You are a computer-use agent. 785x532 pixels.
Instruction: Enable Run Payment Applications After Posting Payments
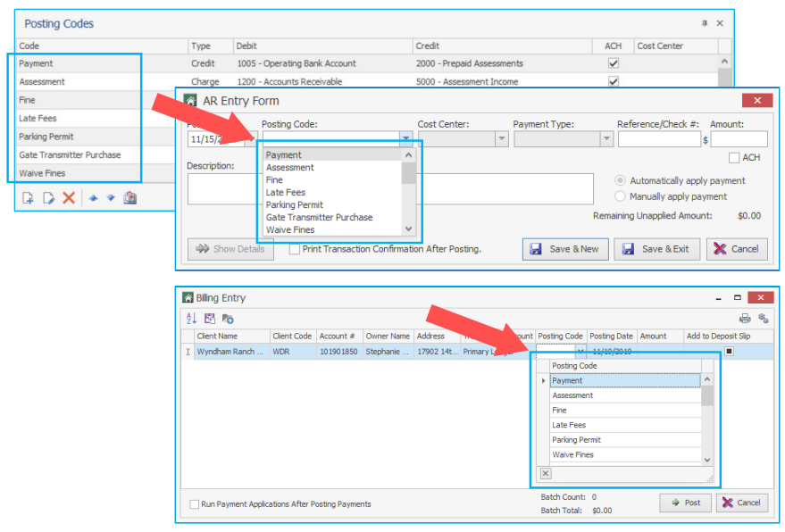tap(195, 504)
